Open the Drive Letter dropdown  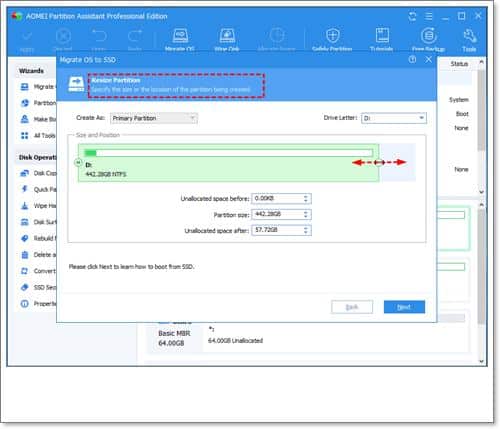394,118
